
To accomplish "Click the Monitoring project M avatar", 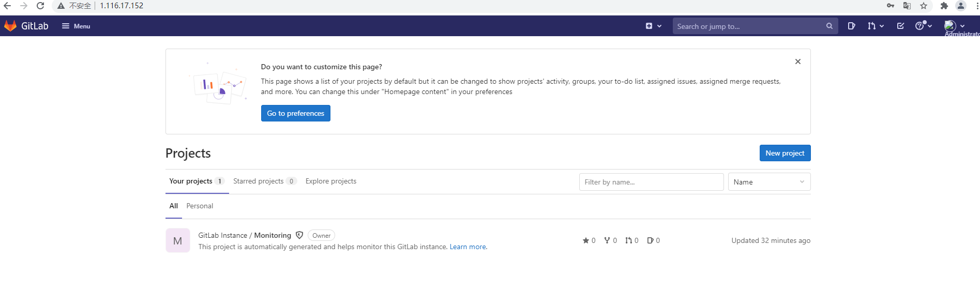I will 177,241.
